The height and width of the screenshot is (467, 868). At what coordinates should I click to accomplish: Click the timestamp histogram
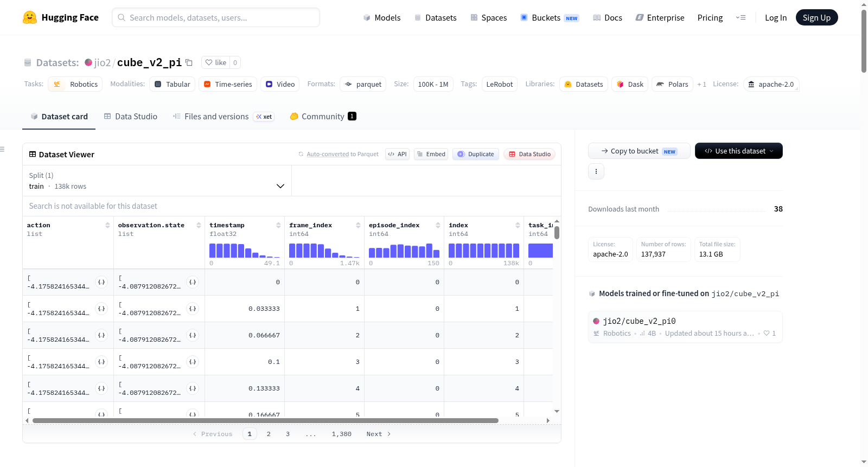click(x=245, y=251)
